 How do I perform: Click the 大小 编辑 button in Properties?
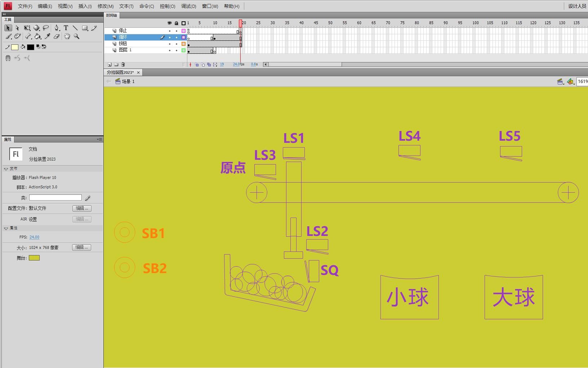click(81, 247)
